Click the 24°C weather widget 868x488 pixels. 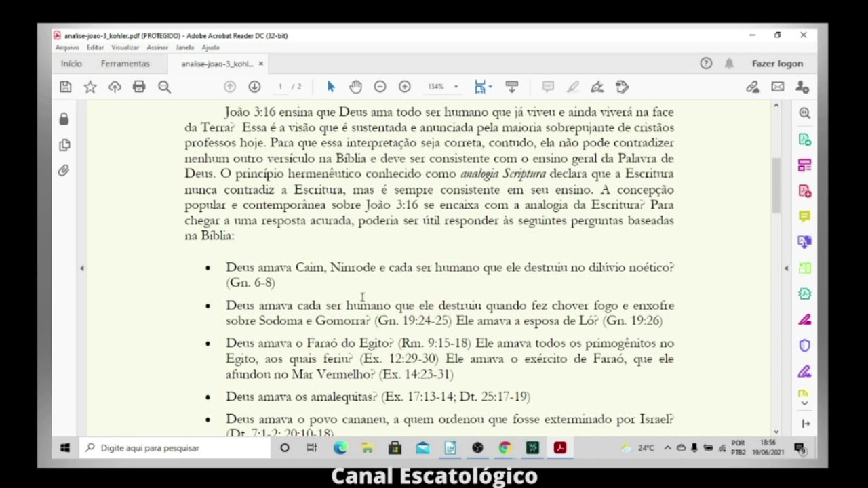tap(637, 448)
